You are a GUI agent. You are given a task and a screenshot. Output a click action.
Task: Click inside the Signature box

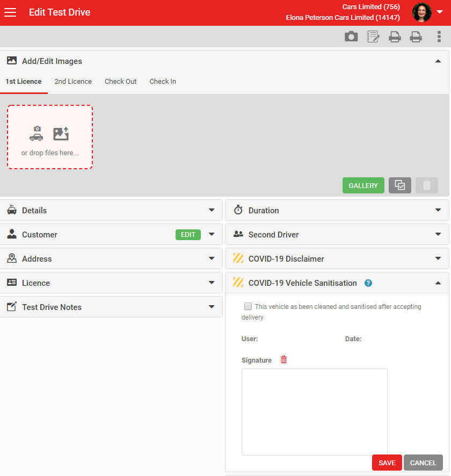(315, 412)
